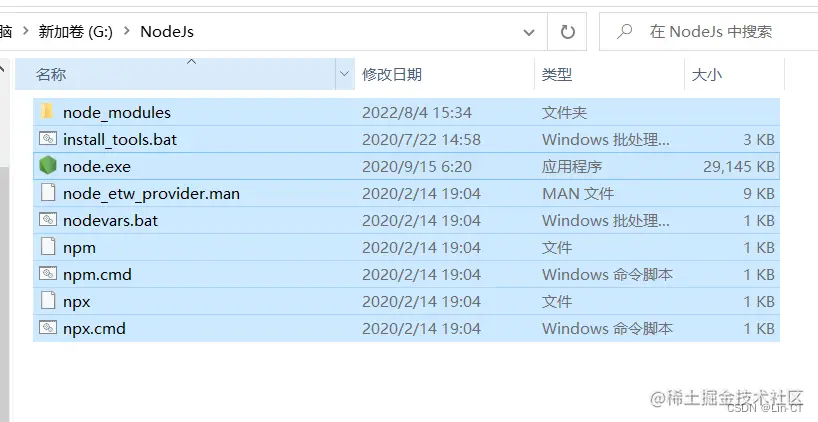Select the node_etw_provider.man file name
The image size is (818, 422).
pyautogui.click(x=151, y=194)
